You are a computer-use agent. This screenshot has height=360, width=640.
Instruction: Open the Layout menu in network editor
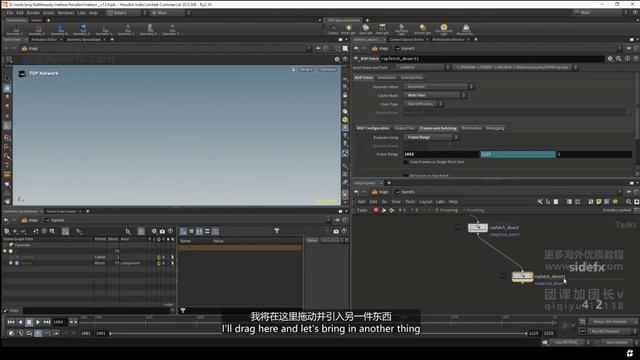[x=425, y=202]
